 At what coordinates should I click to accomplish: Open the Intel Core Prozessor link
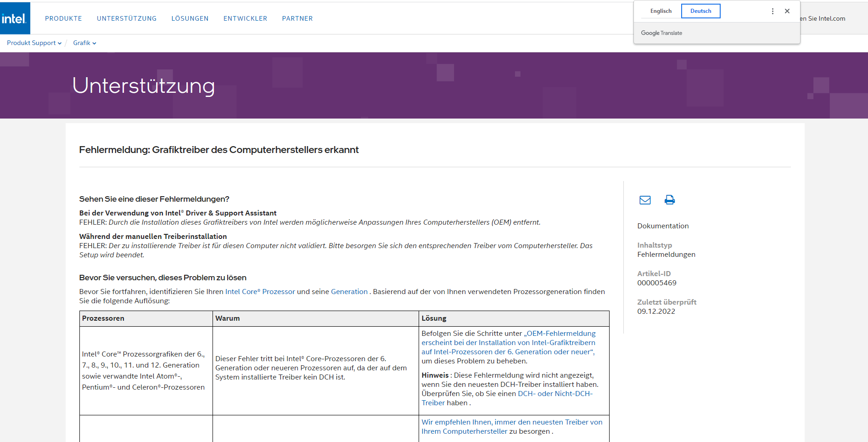[260, 292]
